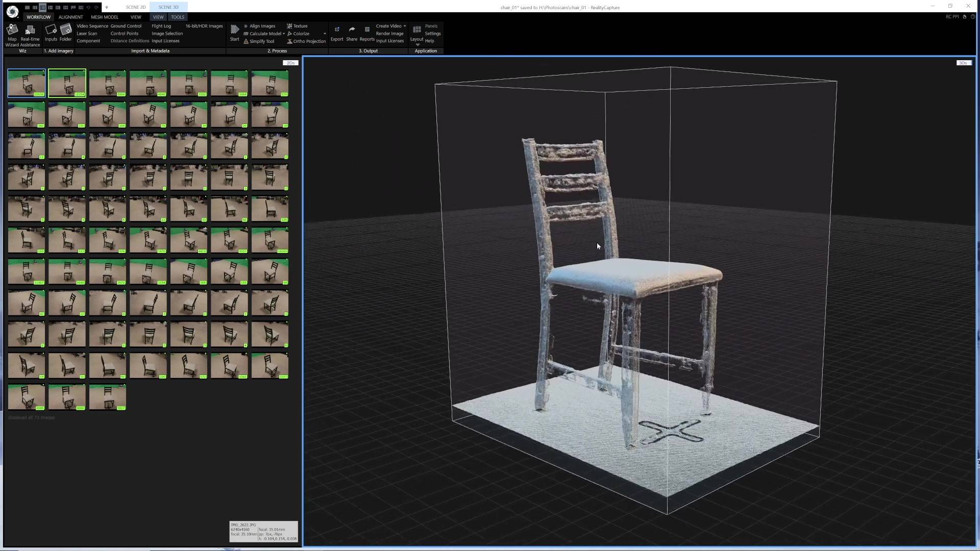Expand the Calculate Model dropdown arrow

284,34
